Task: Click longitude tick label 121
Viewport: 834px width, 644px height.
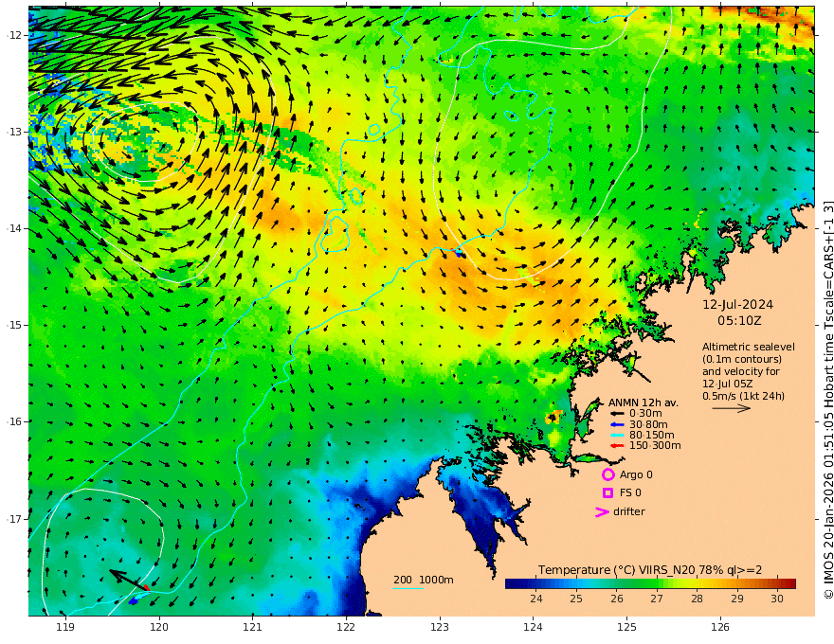Action: 253,628
